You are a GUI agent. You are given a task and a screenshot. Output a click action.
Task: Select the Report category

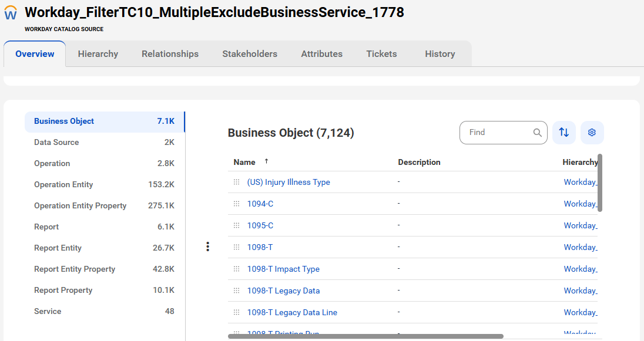105,227
